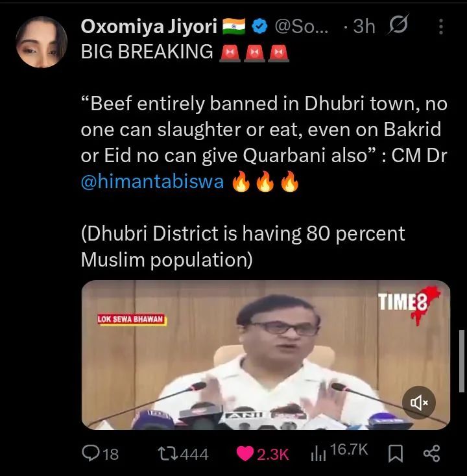Click the Dhubri District tweet text
The image size is (467, 476).
tap(243, 246)
